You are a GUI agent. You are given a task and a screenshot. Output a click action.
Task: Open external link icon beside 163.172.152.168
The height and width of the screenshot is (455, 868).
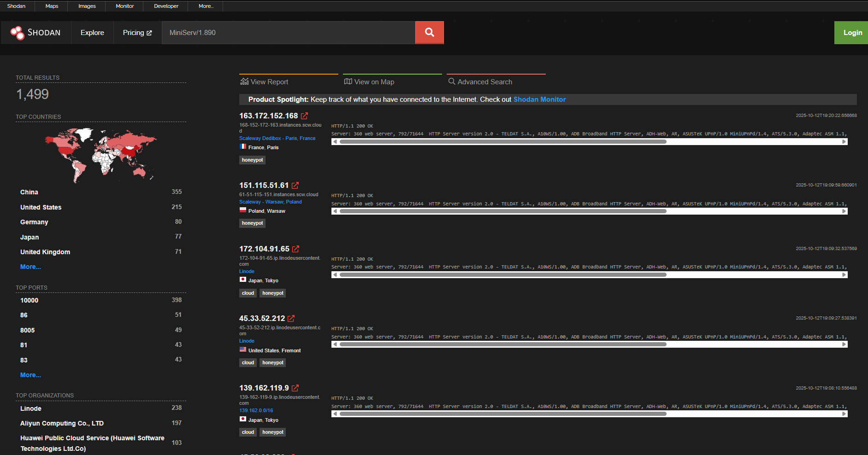click(304, 116)
